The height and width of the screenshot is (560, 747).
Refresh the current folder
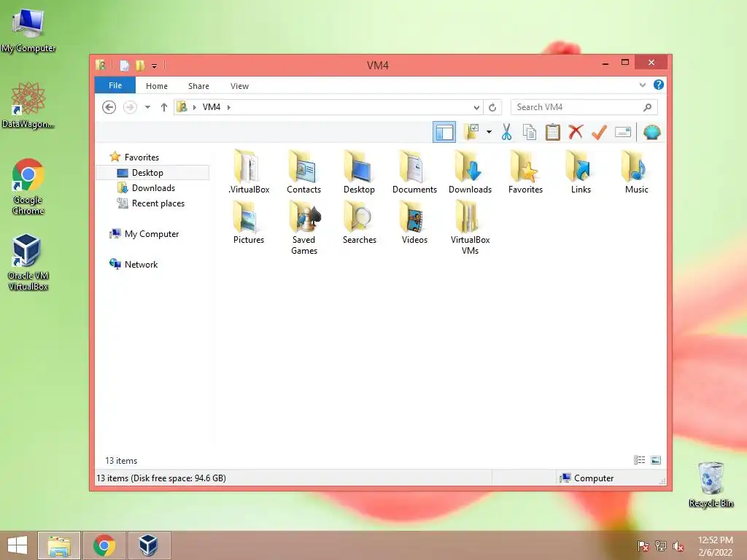(x=492, y=108)
